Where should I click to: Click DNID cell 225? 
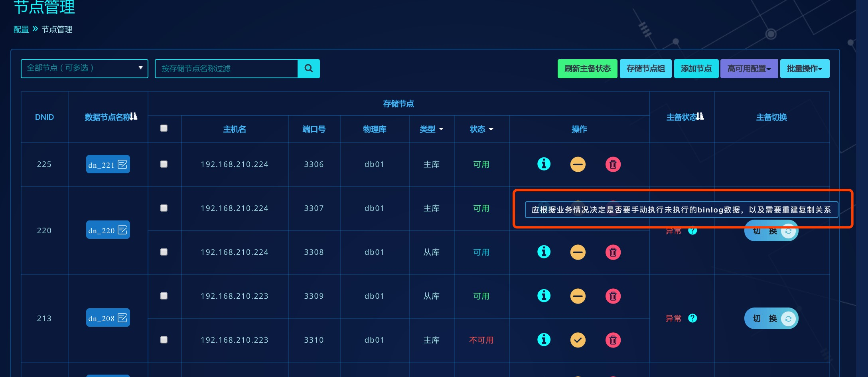coord(44,164)
